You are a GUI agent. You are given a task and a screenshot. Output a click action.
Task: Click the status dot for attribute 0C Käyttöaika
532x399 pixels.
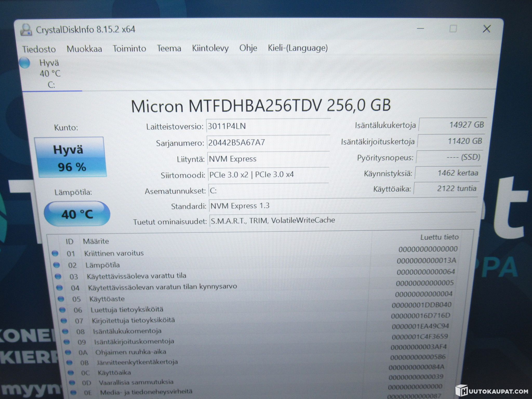point(71,372)
